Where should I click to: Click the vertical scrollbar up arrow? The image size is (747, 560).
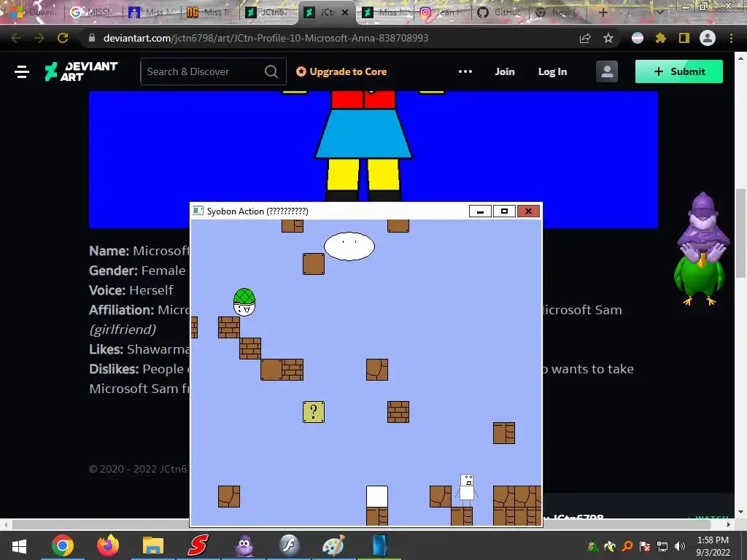click(740, 58)
